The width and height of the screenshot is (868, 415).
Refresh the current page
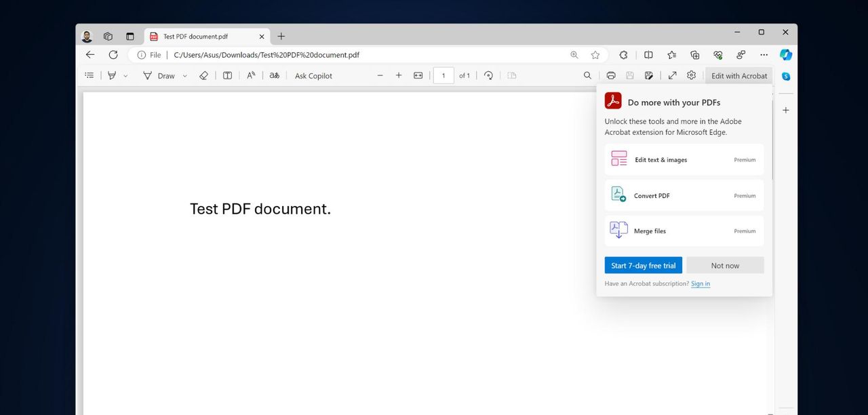pyautogui.click(x=113, y=54)
